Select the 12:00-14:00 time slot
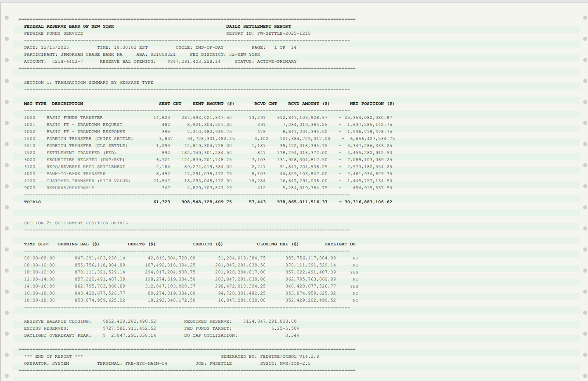588x381 pixels. point(40,279)
